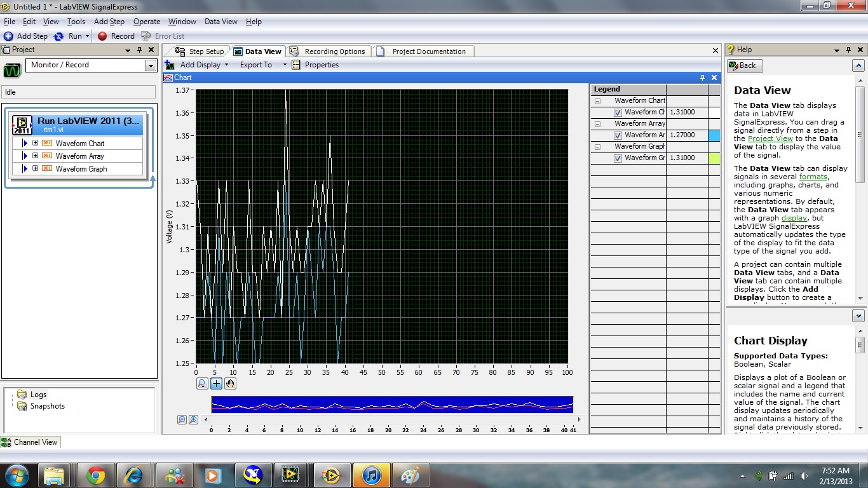Select the hand pan tool
Screen dimensions: 868x488
(230, 383)
